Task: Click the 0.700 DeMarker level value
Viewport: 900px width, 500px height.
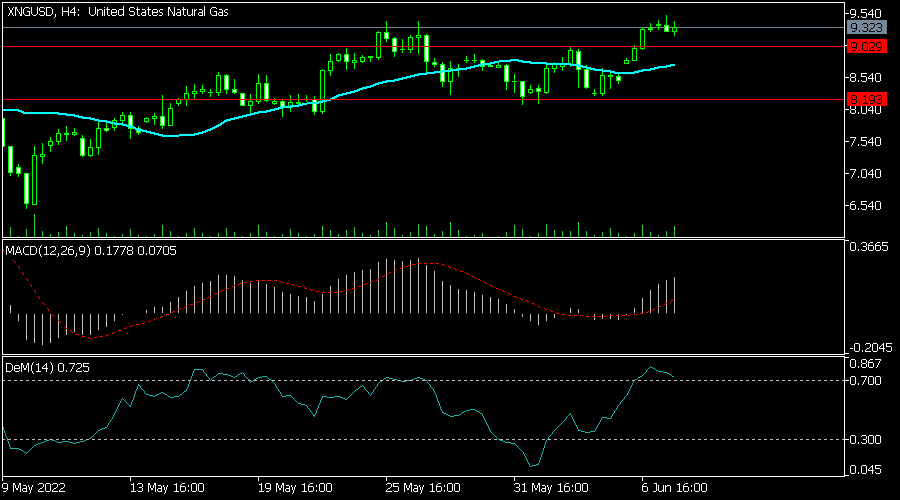Action: pos(865,381)
